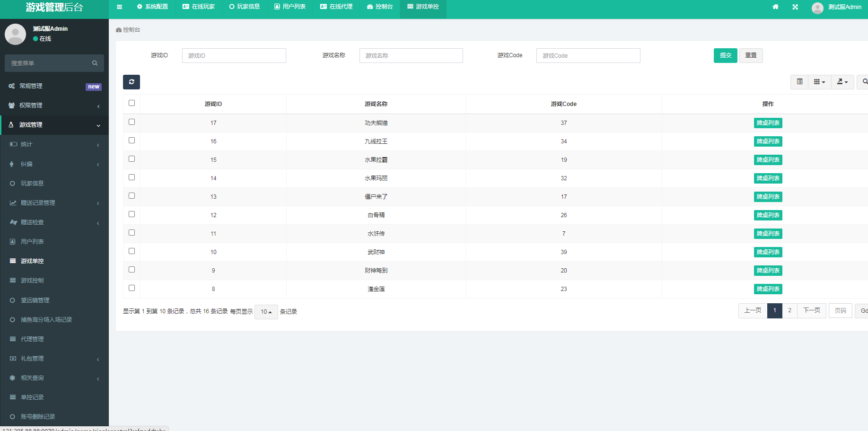Open the page size dropdown showing 10
This screenshot has width=868, height=431.
pyautogui.click(x=266, y=312)
